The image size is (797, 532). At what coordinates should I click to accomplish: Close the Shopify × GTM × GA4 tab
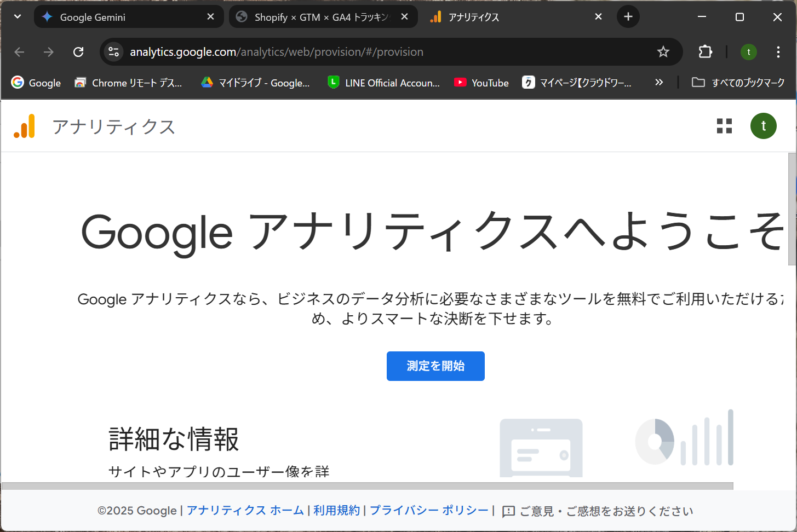click(404, 17)
